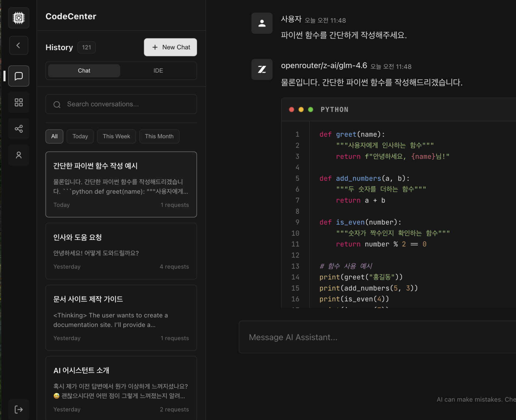Image resolution: width=516 pixels, height=420 pixels.
Task: Open the grid dashboard sidebar icon
Action: click(19, 103)
